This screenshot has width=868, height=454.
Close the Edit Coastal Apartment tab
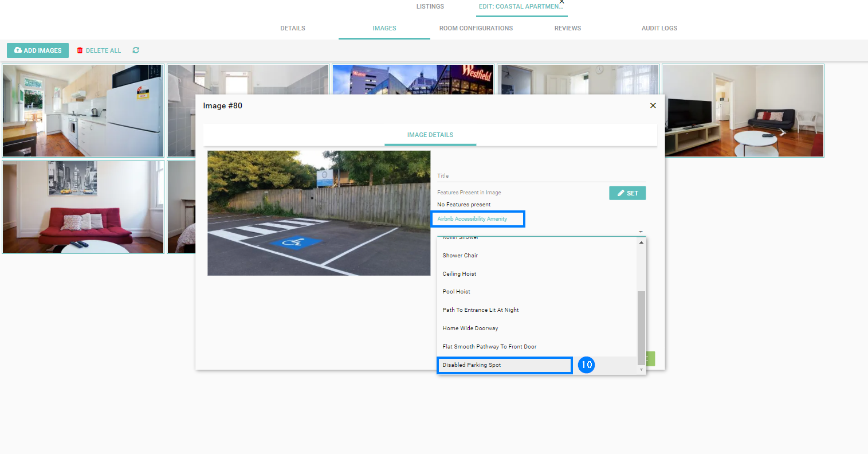(x=561, y=2)
